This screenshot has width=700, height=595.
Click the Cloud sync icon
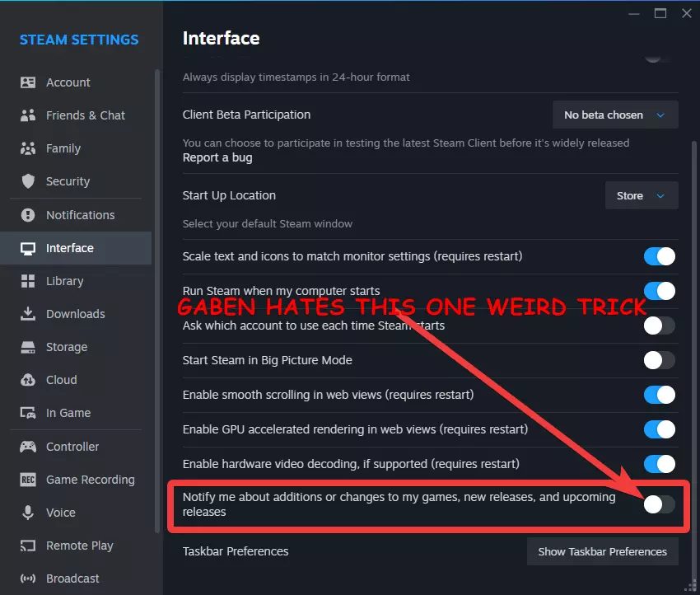(x=28, y=380)
